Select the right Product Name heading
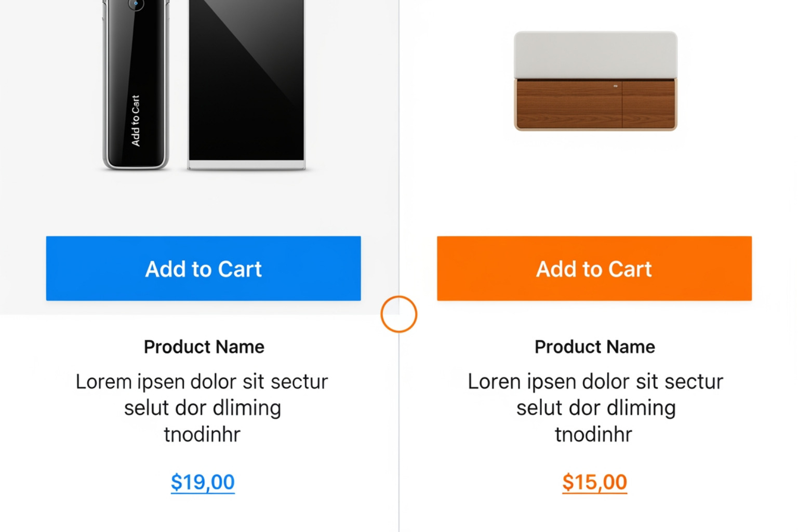This screenshot has height=532, width=798. click(x=594, y=347)
